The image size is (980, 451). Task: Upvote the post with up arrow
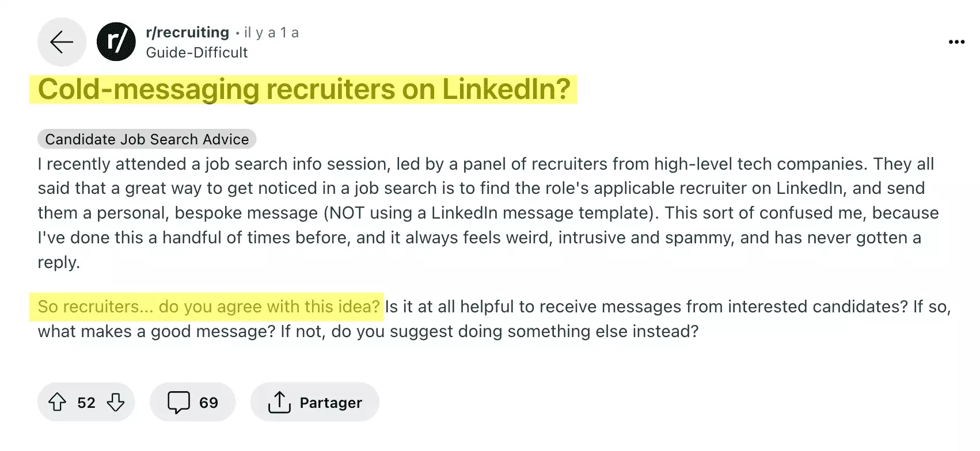tap(57, 402)
